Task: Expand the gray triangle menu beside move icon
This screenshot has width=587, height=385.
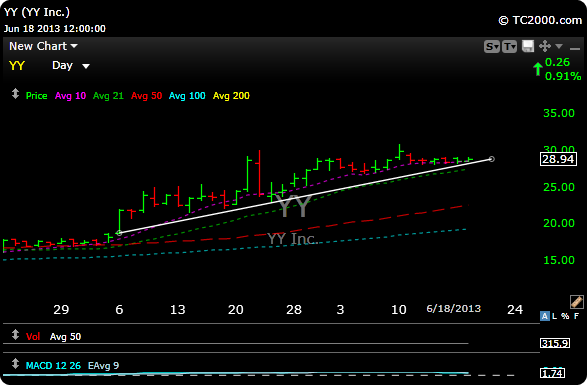Action: pos(559,46)
